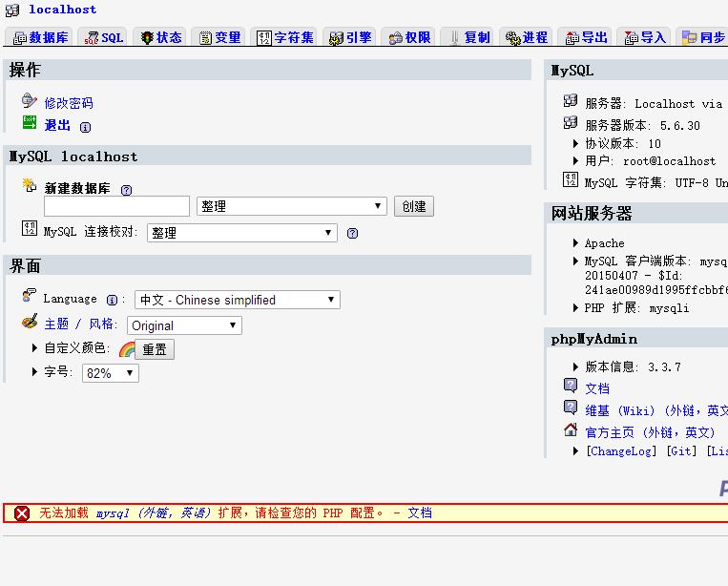
Task: Open the 进程 (Processes) tab
Action: tap(527, 37)
